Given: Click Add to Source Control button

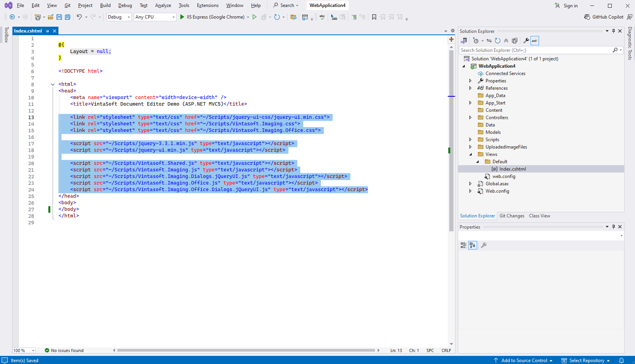Looking at the screenshot, I should tap(524, 361).
